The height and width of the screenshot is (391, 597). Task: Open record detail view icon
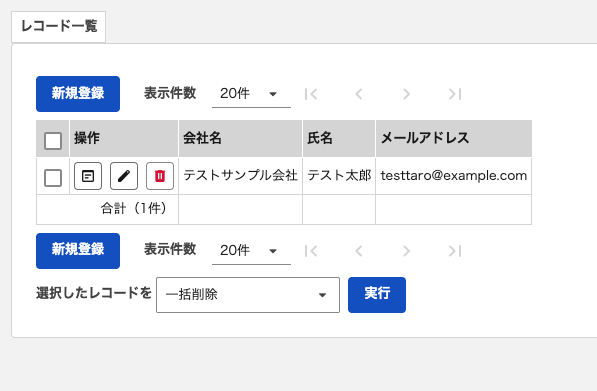pos(88,176)
